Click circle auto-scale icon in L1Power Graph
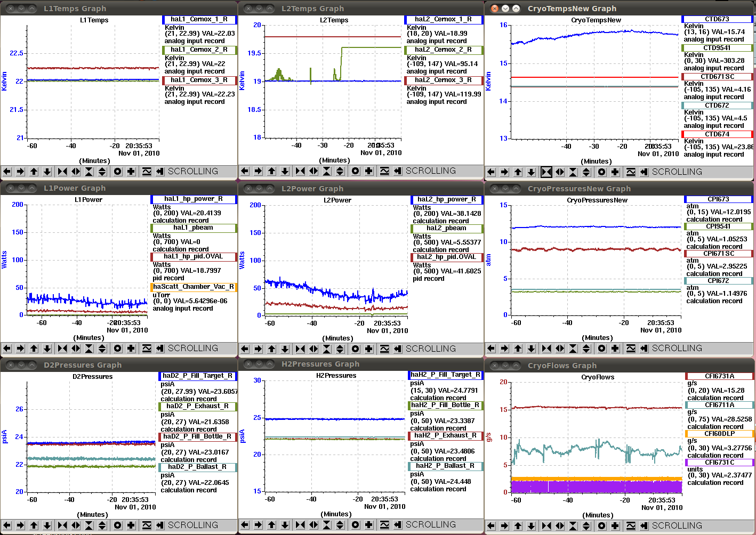 pyautogui.click(x=117, y=348)
